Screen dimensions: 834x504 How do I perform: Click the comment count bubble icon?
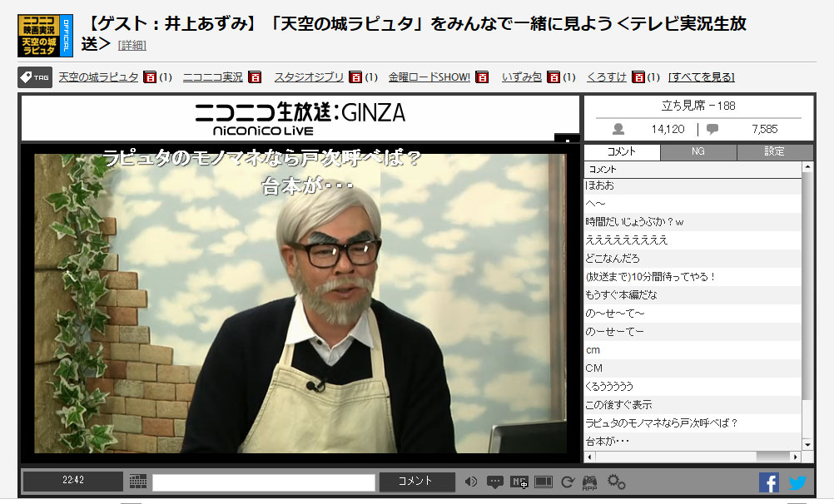click(x=712, y=129)
